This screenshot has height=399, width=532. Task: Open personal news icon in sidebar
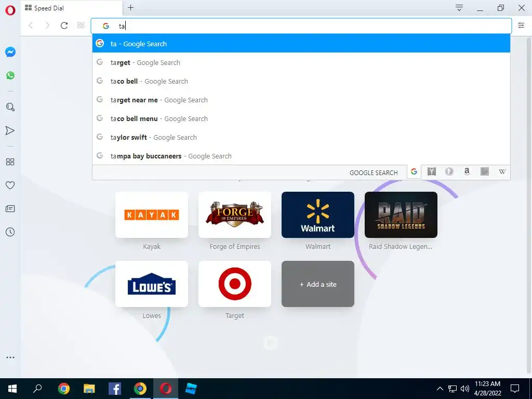point(10,209)
